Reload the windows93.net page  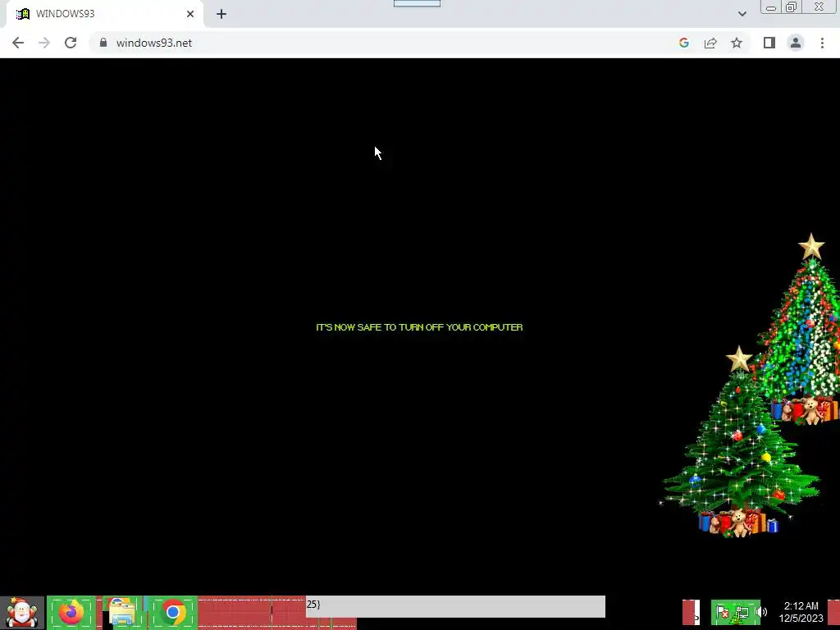pos(71,43)
